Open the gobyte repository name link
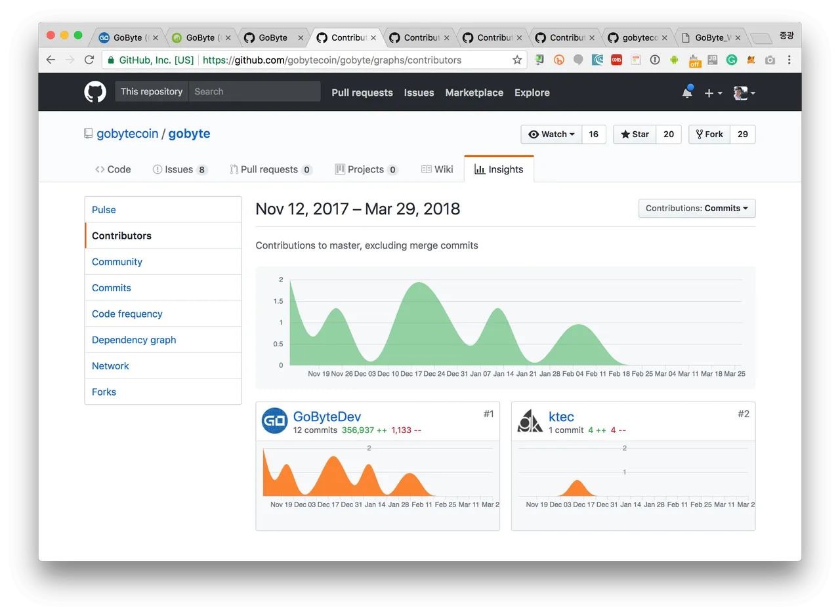This screenshot has width=840, height=616. pyautogui.click(x=189, y=134)
